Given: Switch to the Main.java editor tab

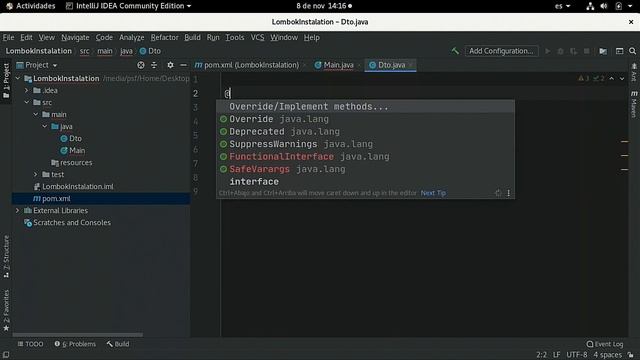Looking at the screenshot, I should click(337, 65).
